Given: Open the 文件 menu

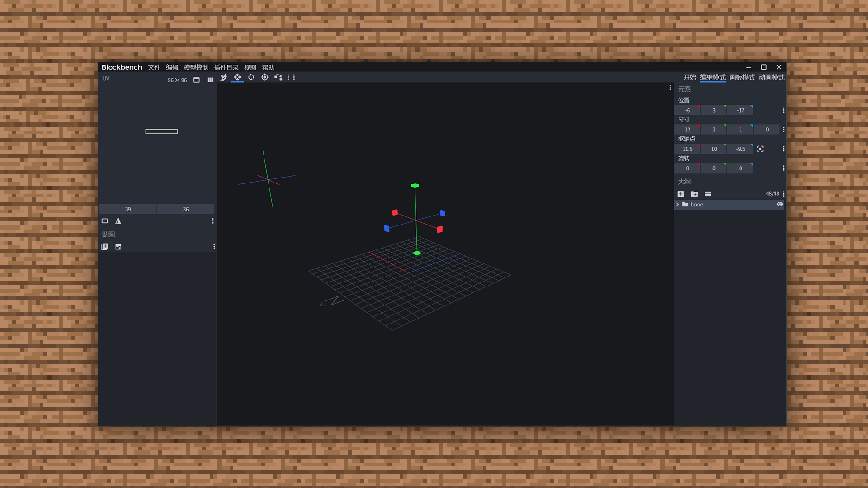Looking at the screenshot, I should (x=154, y=67).
